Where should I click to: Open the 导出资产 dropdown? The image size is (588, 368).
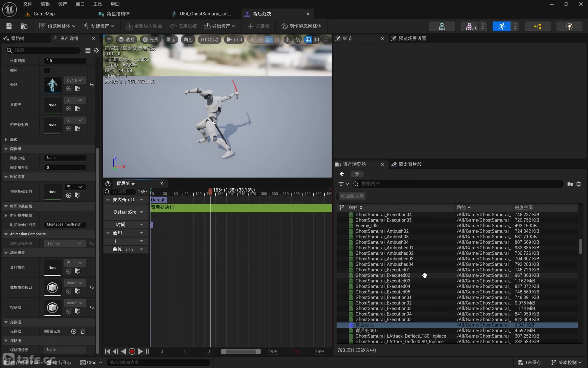point(219,26)
